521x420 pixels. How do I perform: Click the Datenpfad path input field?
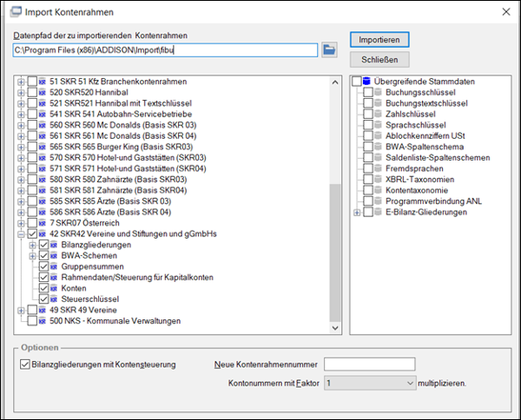point(165,50)
